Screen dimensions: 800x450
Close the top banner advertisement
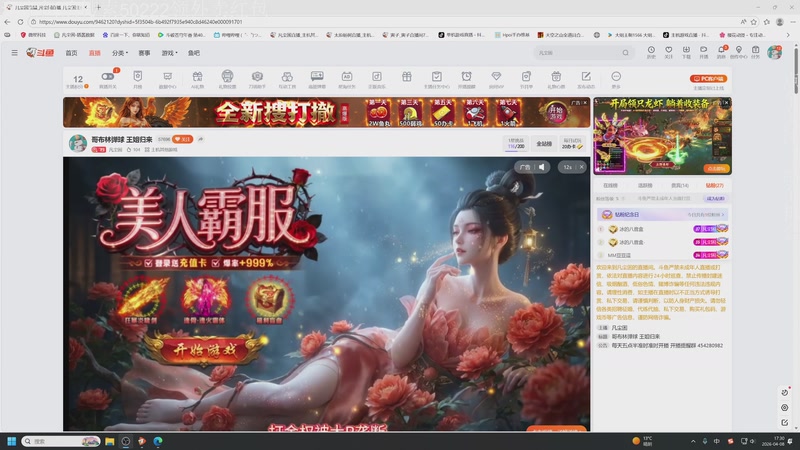[x=585, y=103]
